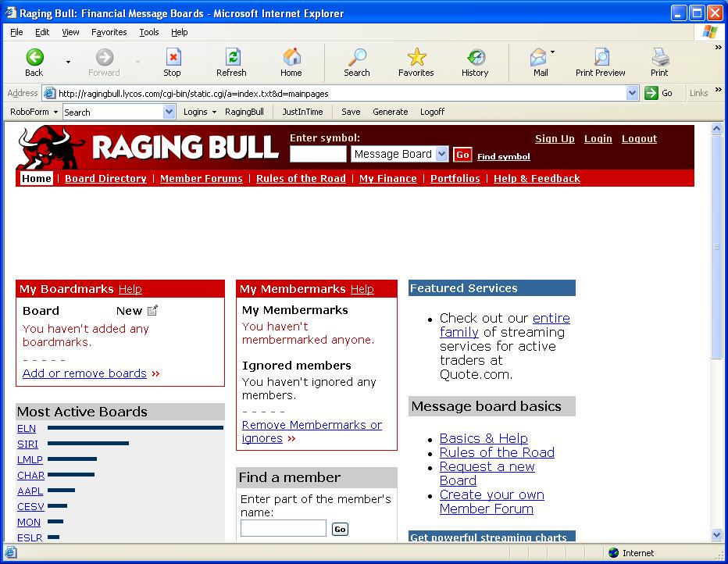This screenshot has width=728, height=564.
Task: Click the red Go button beside symbol
Action: (462, 155)
